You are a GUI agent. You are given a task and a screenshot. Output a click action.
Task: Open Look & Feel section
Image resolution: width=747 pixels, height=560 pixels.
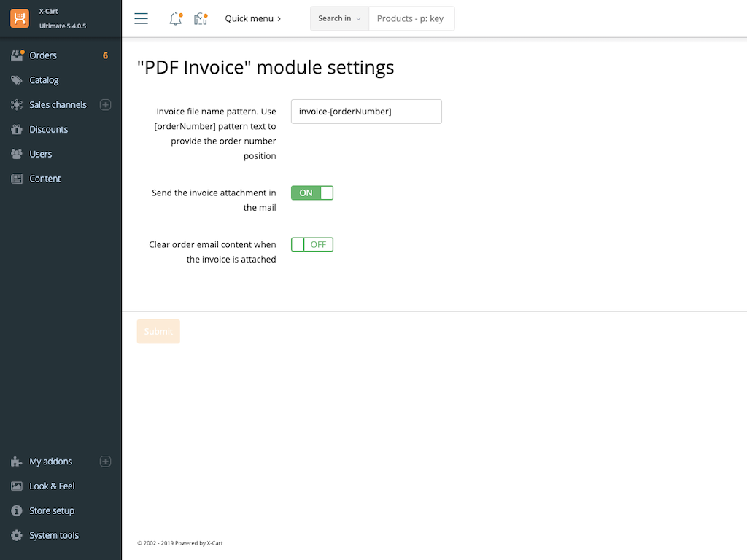tap(52, 486)
